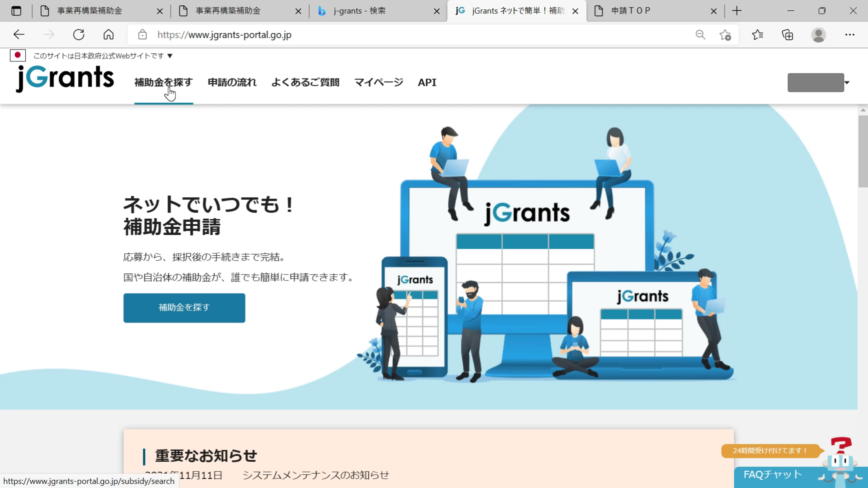Open the tab actions menu icon
Screen dimensions: 868x488
[16, 11]
